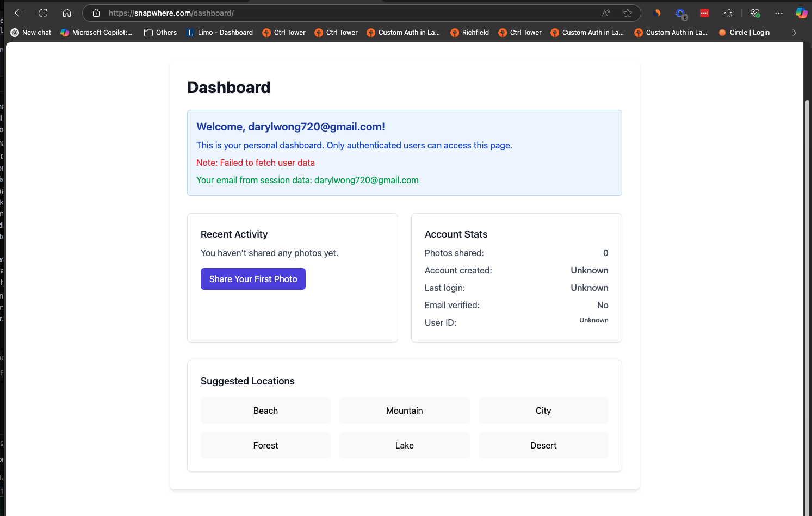This screenshot has width=812, height=516.
Task: Show more bookmarks via the overflow chevron
Action: 794,33
